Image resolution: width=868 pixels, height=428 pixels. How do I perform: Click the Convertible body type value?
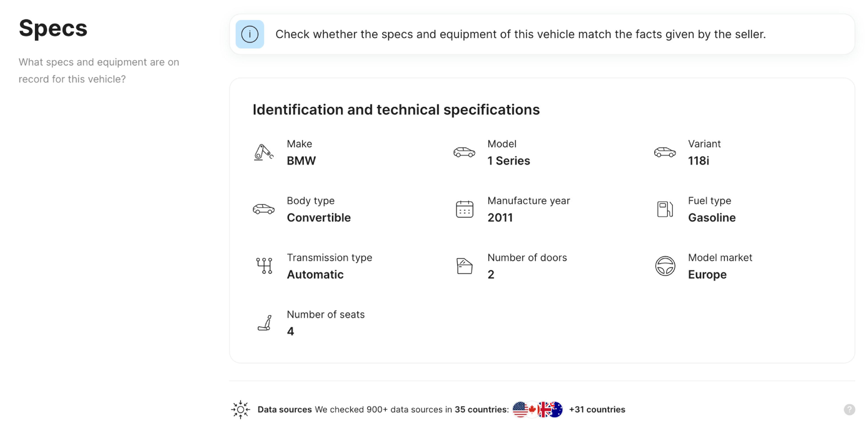point(318,218)
